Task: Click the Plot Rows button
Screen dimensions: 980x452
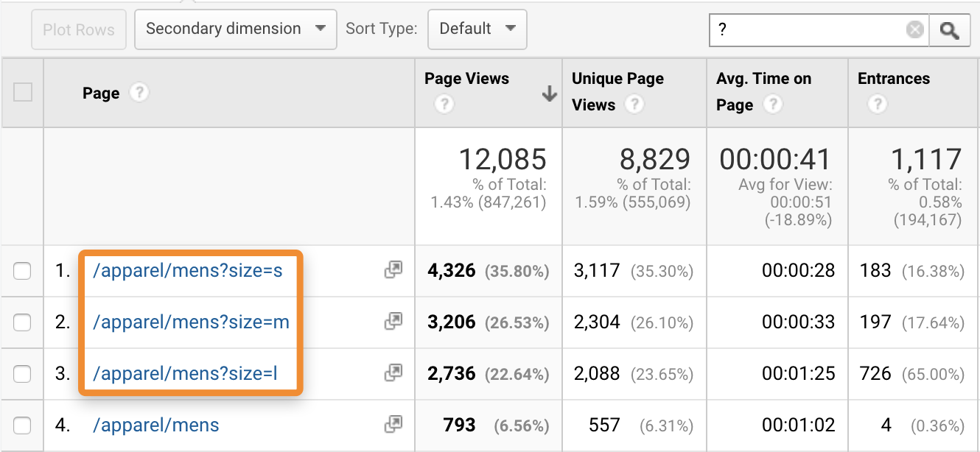Action: coord(79,30)
